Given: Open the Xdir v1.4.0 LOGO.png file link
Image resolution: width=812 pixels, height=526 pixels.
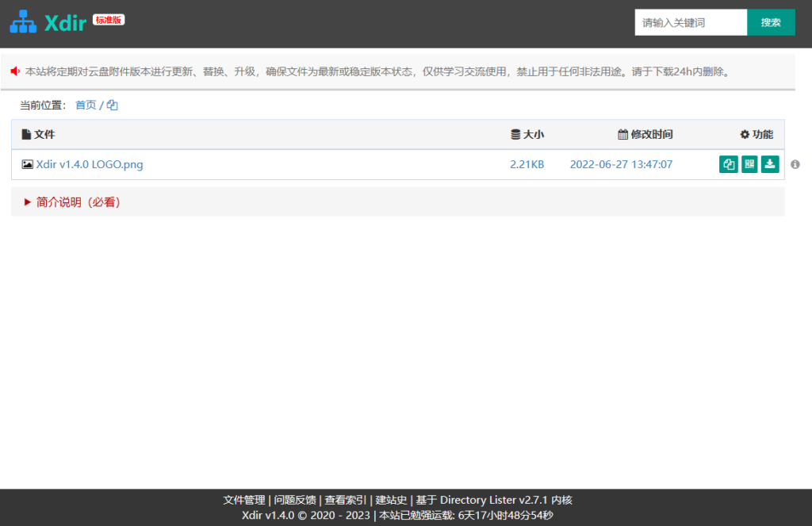Looking at the screenshot, I should pyautogui.click(x=90, y=164).
